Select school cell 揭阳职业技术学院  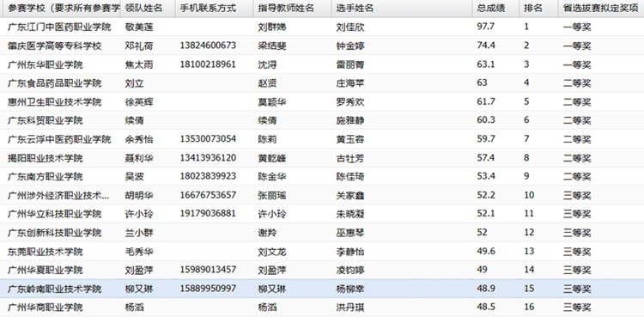(x=46, y=158)
